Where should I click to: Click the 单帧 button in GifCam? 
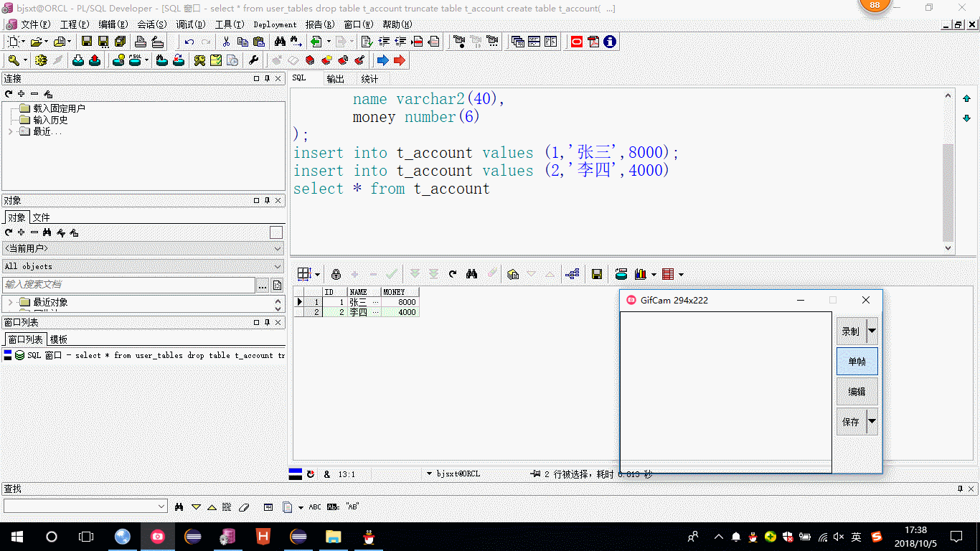(x=857, y=362)
